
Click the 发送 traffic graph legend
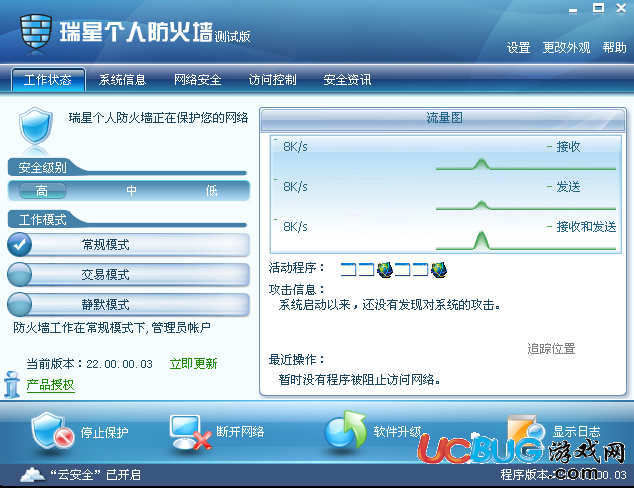pyautogui.click(x=564, y=187)
